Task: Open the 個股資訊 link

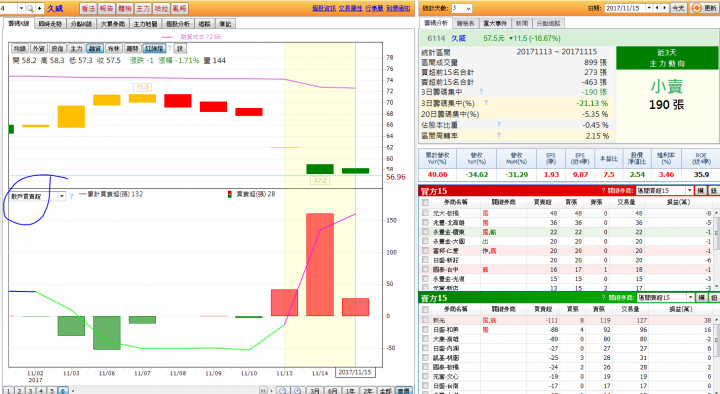Action: click(x=324, y=8)
